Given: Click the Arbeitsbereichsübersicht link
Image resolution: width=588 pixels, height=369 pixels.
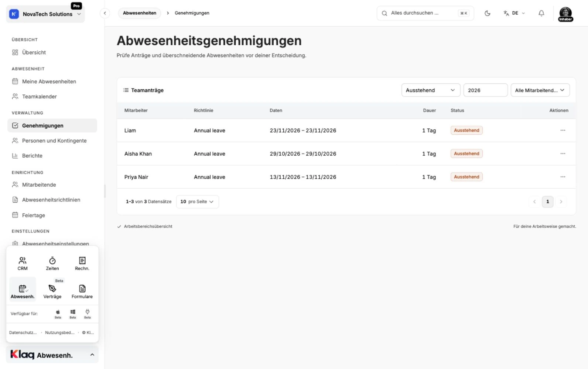Looking at the screenshot, I should pyautogui.click(x=148, y=227).
